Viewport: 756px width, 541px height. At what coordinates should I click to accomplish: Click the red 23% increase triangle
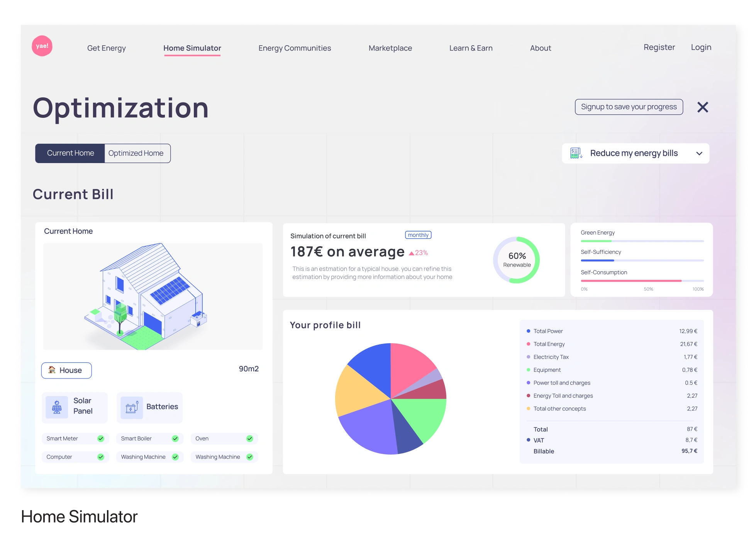tap(412, 253)
